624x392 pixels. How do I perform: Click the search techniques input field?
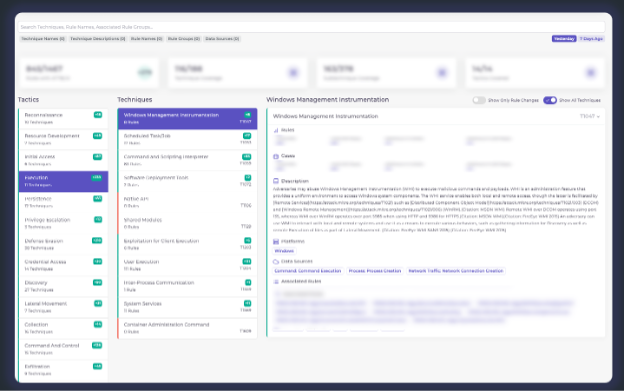311,27
